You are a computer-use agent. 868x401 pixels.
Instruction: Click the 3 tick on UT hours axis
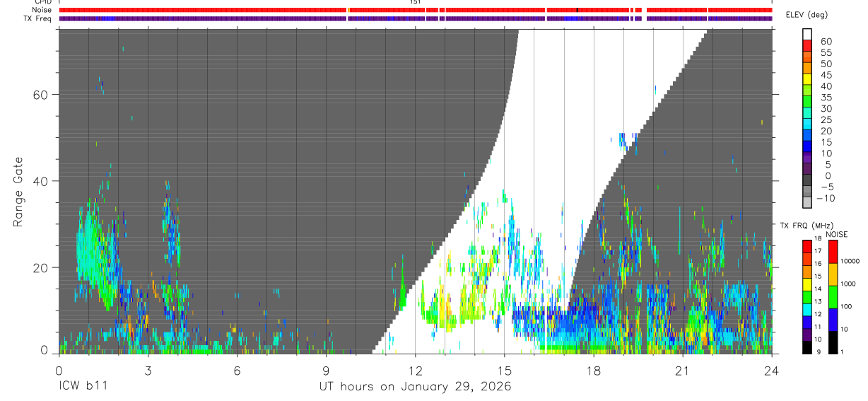(x=148, y=371)
